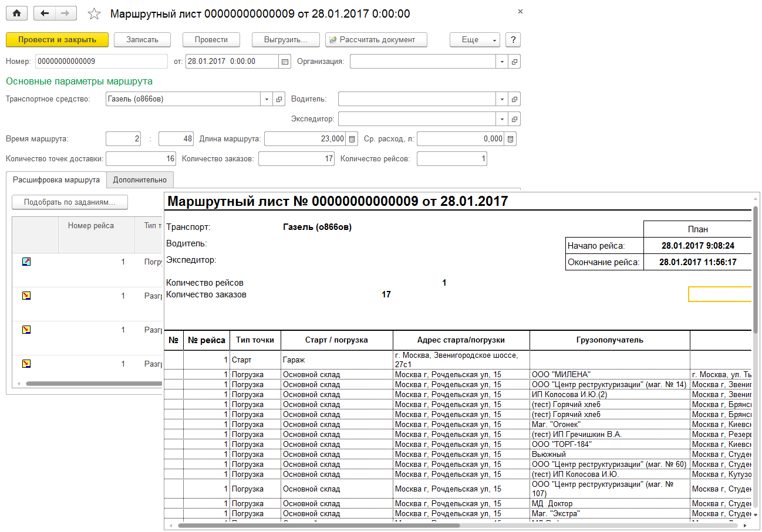Open calculator for Ср. расход field
The width and height of the screenshot is (762, 532).
click(x=510, y=139)
